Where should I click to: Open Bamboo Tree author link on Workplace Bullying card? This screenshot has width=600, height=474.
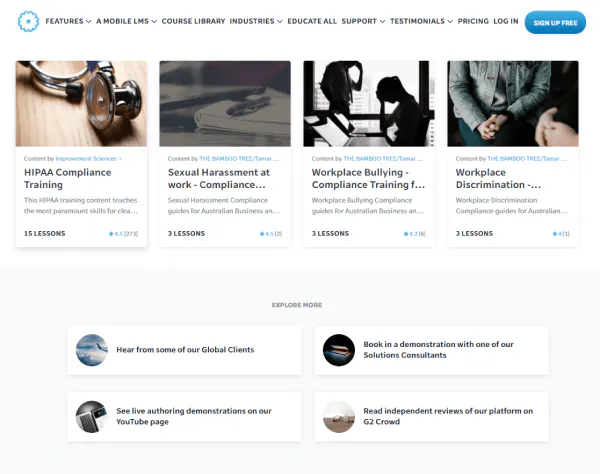383,158
